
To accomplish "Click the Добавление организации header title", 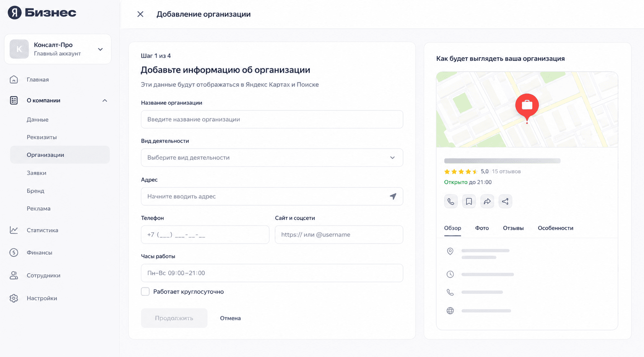I will tap(203, 14).
